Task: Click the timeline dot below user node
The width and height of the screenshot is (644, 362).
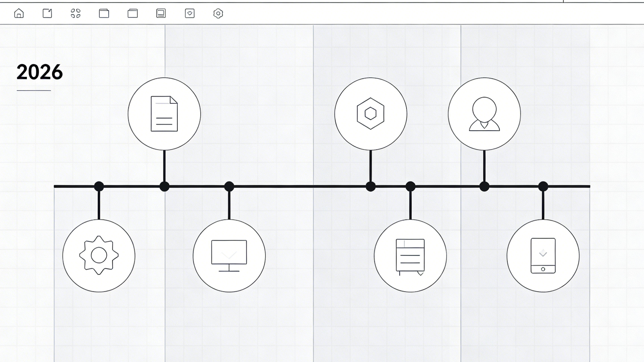Action: click(484, 186)
